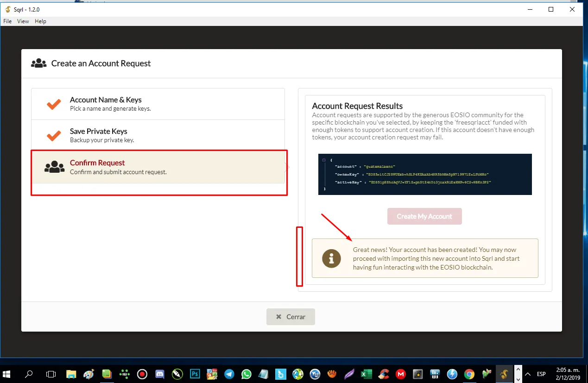Open the taskbar clock and date
This screenshot has width=588, height=383.
(567, 374)
